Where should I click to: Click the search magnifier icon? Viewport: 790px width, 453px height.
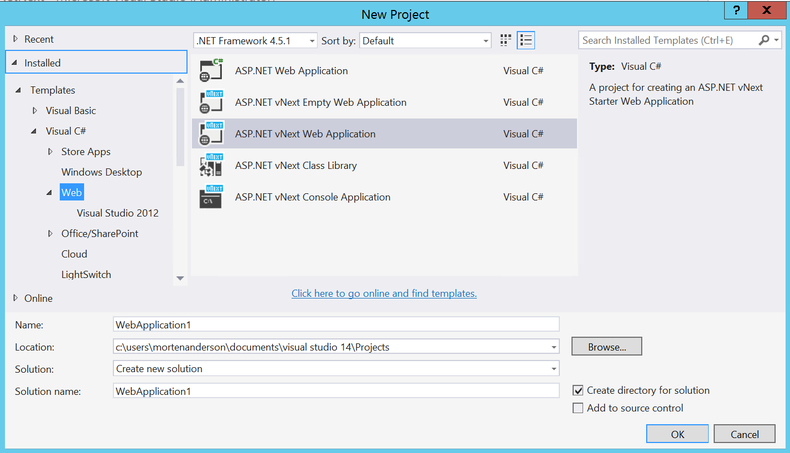[x=764, y=40]
